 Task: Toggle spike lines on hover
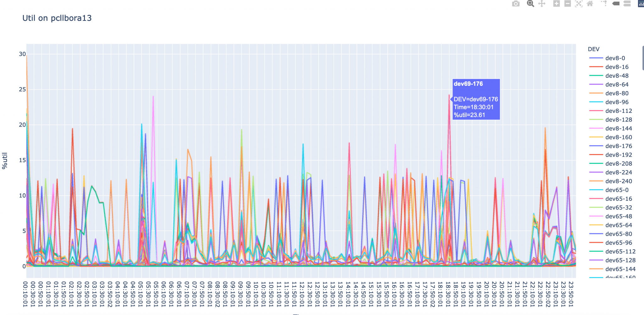604,4
